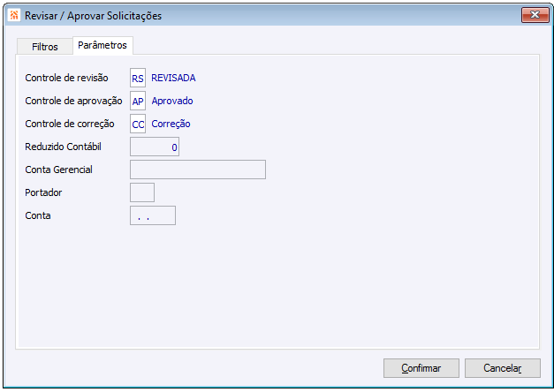Click the Controle de correção CC field
554x392 pixels.
(x=138, y=124)
